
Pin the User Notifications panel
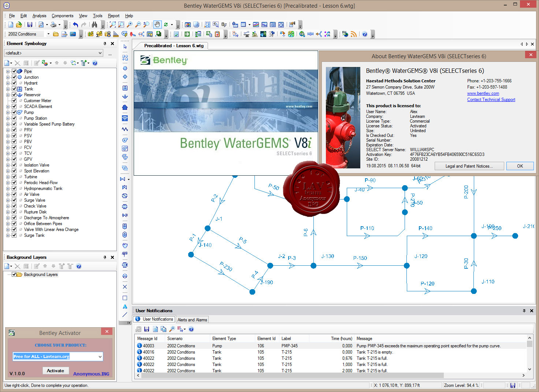pos(524,311)
